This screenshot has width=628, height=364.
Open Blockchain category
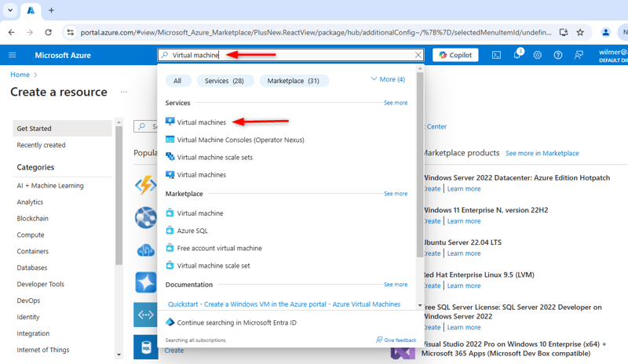pos(32,219)
